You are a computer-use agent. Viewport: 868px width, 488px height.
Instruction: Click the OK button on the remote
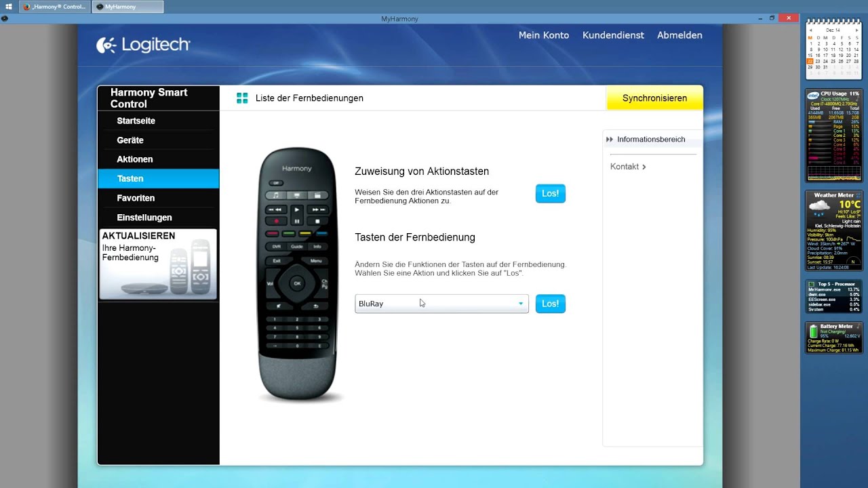pos(297,283)
